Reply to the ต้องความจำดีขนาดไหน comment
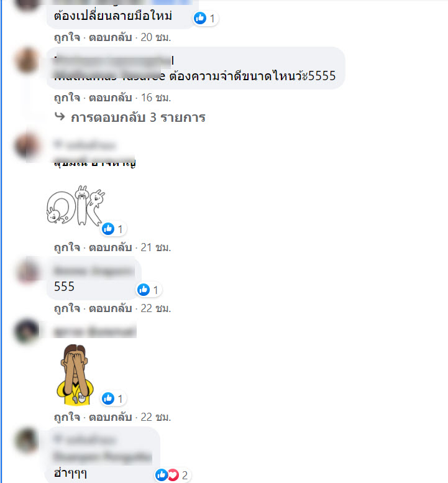 click(x=110, y=98)
